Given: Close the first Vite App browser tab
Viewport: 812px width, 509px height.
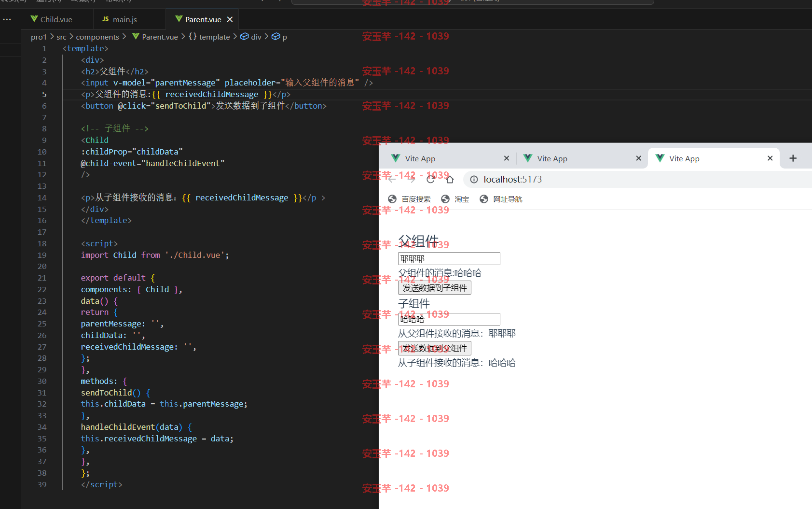Looking at the screenshot, I should coord(506,158).
